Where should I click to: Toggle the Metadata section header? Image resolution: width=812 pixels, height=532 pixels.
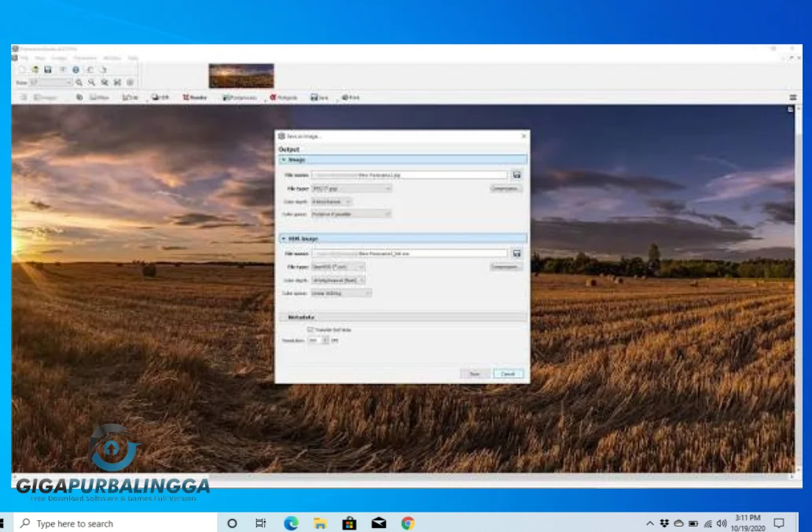(402, 317)
